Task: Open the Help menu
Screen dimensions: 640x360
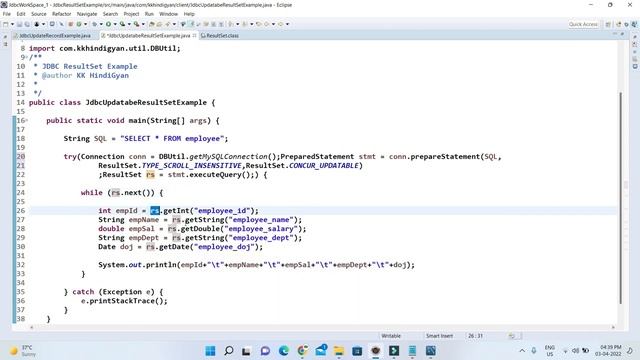Action: point(189,14)
